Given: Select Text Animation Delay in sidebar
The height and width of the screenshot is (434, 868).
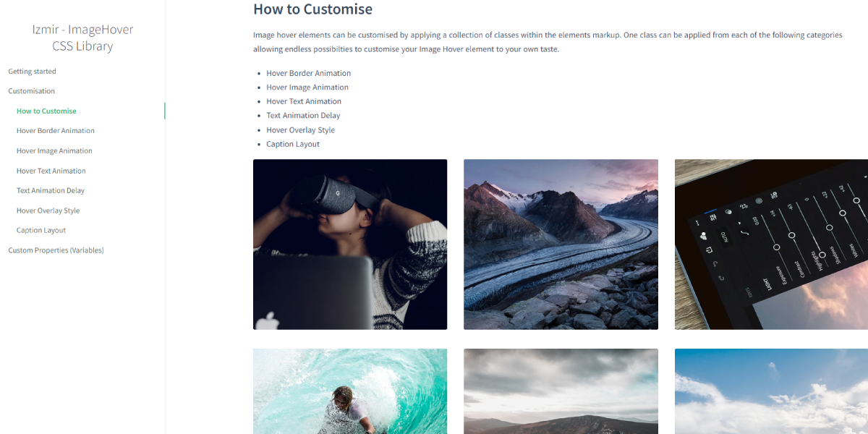Looking at the screenshot, I should point(51,191).
